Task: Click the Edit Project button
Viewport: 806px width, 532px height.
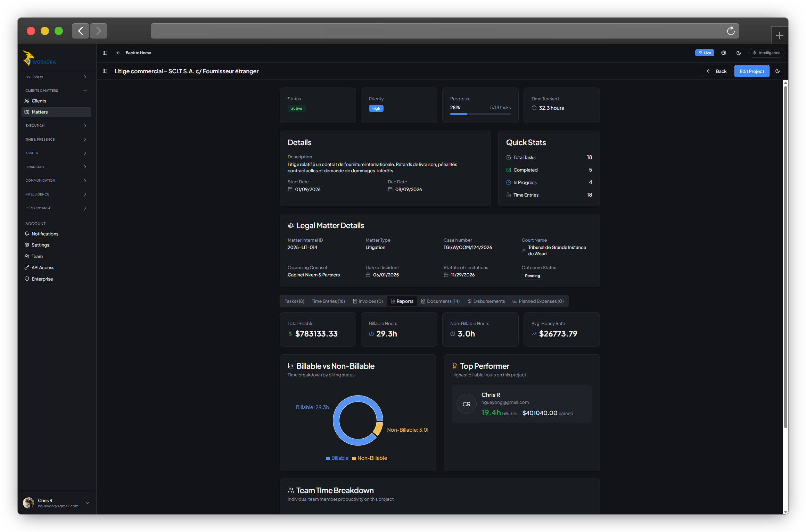Action: click(x=752, y=71)
